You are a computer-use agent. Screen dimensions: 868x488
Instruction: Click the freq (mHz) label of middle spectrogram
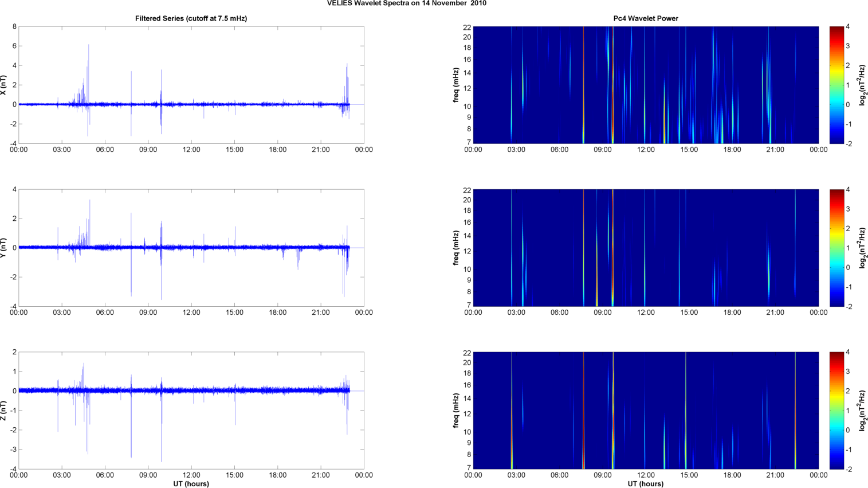click(x=456, y=248)
